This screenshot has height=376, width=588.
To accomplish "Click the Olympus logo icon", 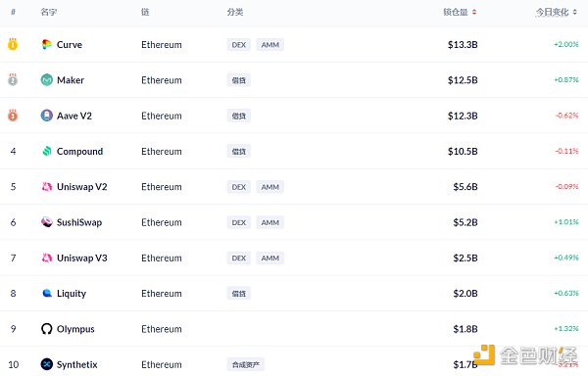I will [46, 329].
